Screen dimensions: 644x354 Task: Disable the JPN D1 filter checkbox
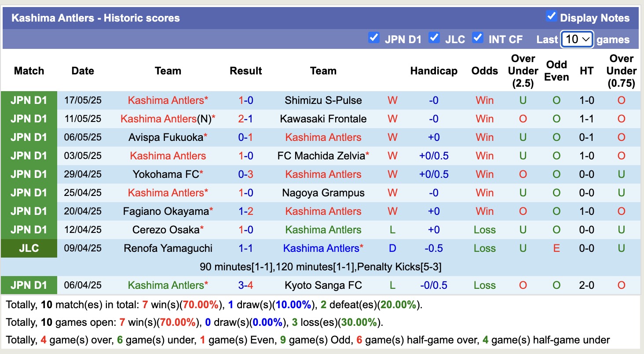[374, 38]
